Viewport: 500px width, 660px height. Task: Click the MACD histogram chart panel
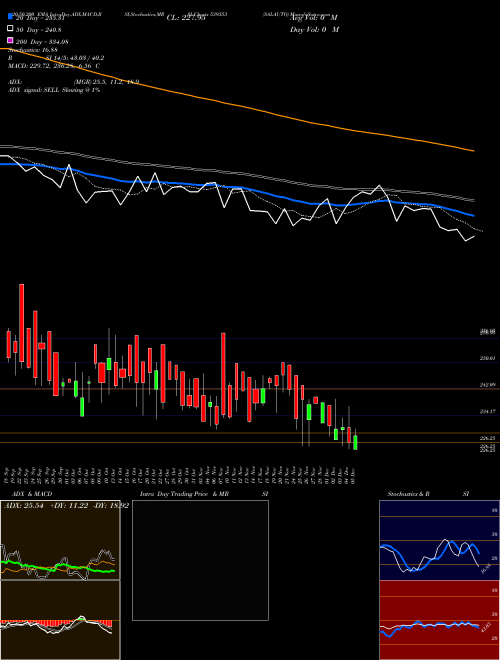(x=60, y=620)
